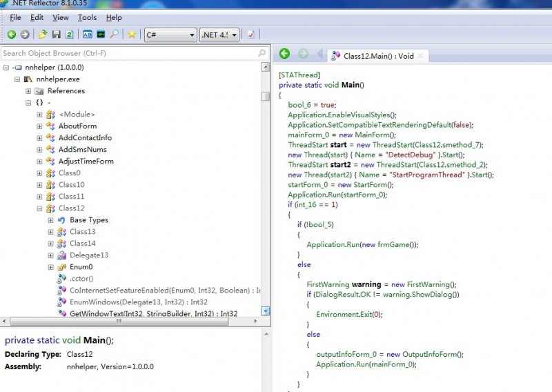The image size is (552, 392).
Task: Collapse the nnhelper.exe module node
Action: point(17,79)
